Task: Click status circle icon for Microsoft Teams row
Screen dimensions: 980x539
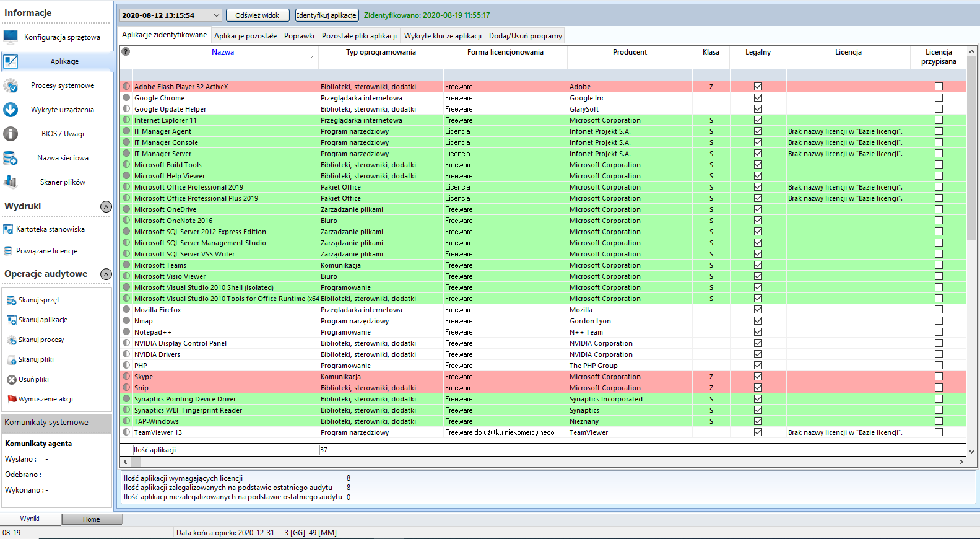Action: point(126,265)
